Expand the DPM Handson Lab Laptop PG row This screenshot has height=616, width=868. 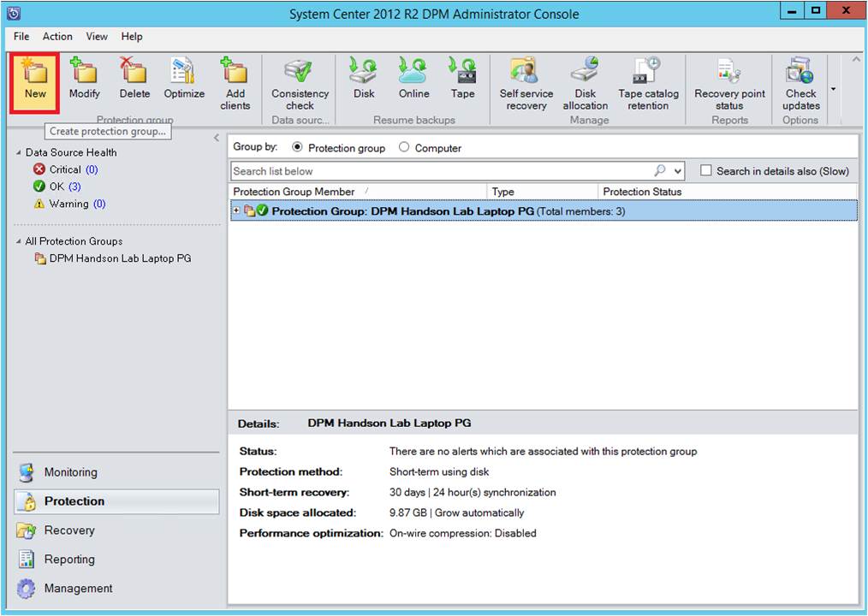click(x=237, y=210)
